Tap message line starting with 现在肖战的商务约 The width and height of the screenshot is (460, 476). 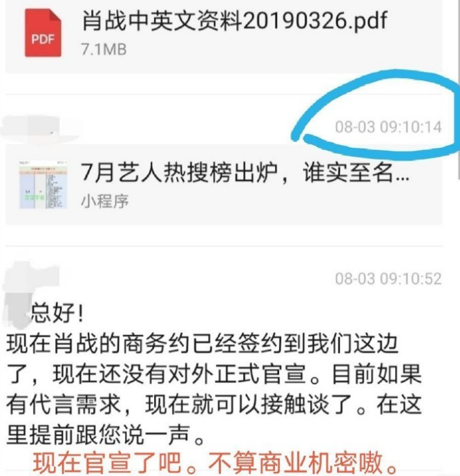point(202,344)
